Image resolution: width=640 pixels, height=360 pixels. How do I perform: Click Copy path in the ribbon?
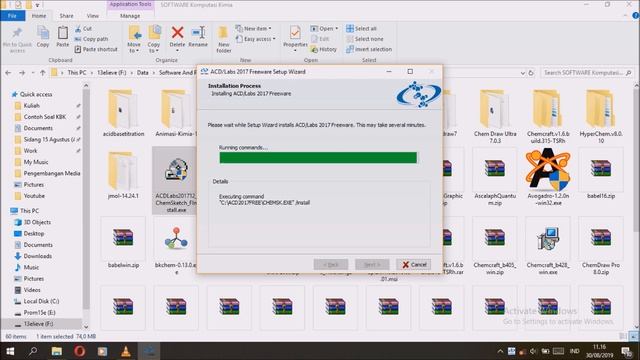[x=91, y=39]
